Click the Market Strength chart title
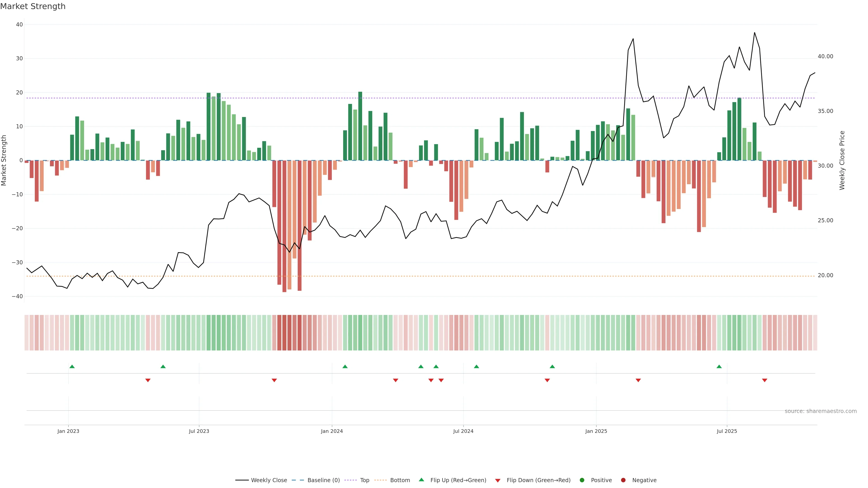This screenshot has width=868, height=488. (33, 6)
